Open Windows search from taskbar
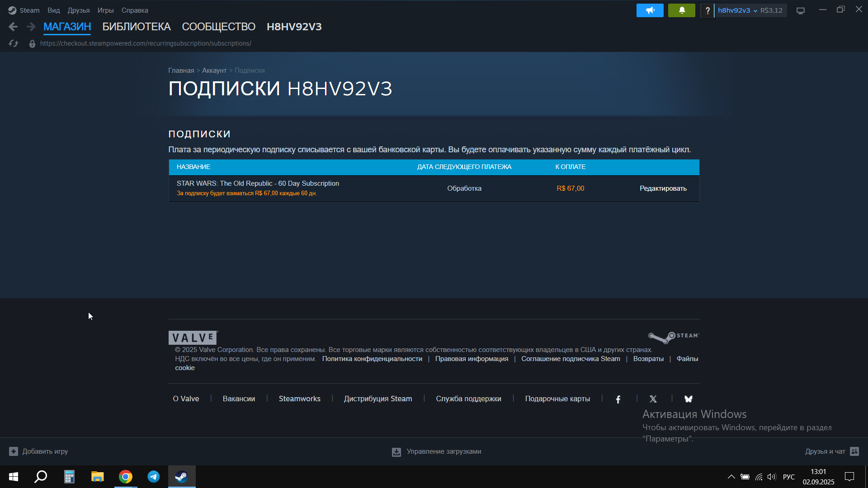 [x=41, y=477]
